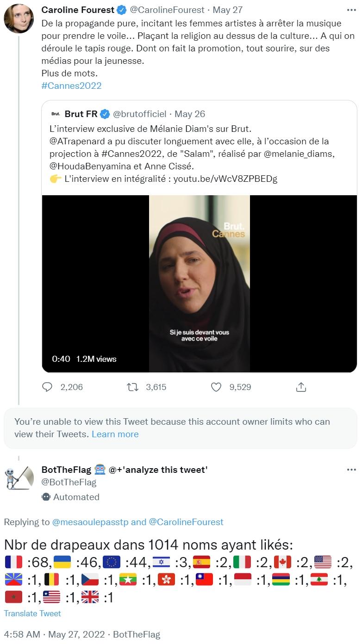Click the reply bubble icon on Brut FR's tweet
The height and width of the screenshot is (644, 362).
coord(47,387)
